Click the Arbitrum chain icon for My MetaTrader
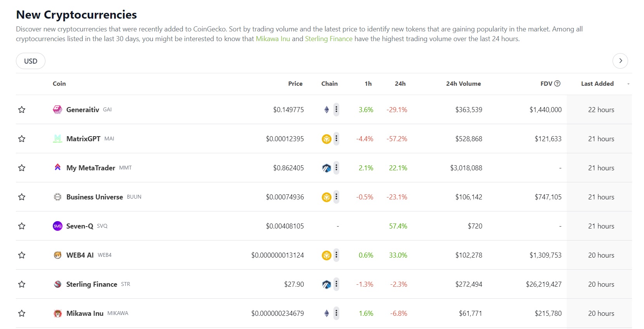Image resolution: width=644 pixels, height=329 pixels. coord(326,168)
